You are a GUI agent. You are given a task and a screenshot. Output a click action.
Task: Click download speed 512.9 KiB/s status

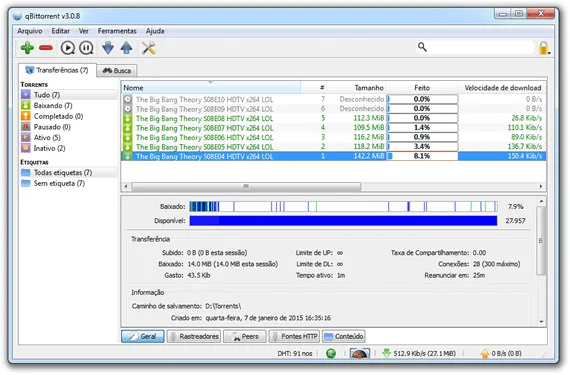419,353
